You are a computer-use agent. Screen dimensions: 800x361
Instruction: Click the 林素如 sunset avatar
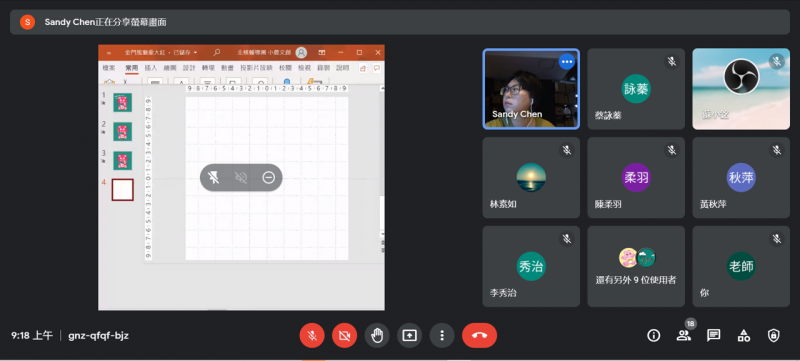click(x=531, y=177)
